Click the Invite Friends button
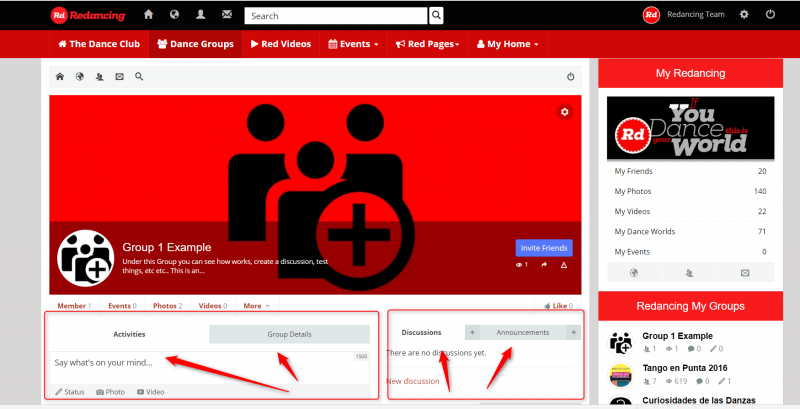The image size is (800, 409). tap(544, 248)
